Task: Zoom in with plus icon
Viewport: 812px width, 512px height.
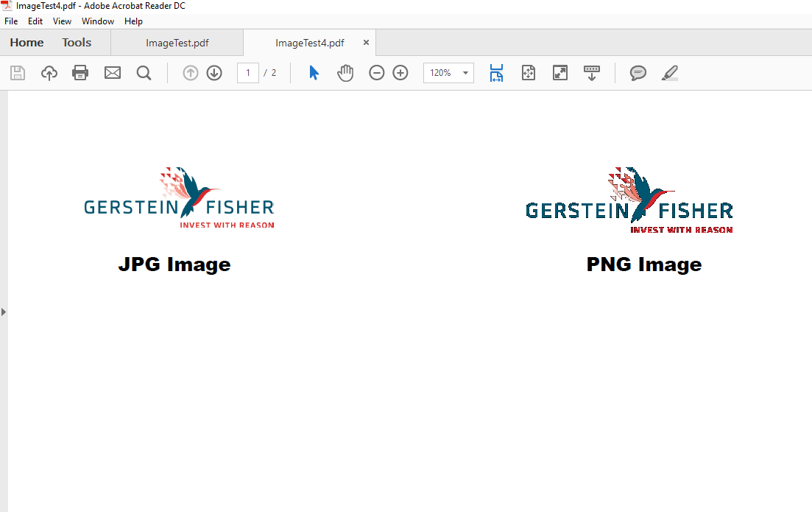Action: point(400,73)
